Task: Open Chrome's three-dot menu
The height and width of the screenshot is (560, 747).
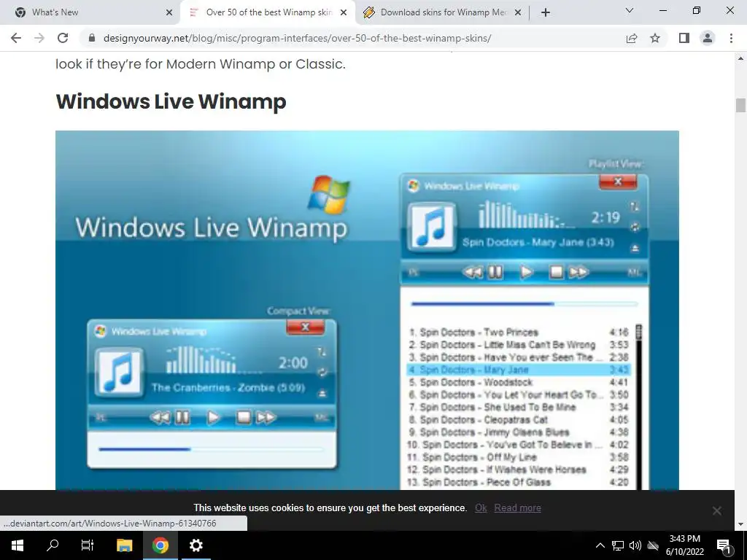Action: (731, 38)
